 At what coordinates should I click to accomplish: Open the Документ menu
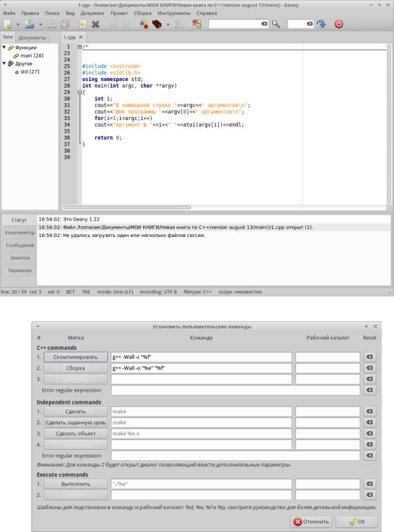click(x=92, y=13)
